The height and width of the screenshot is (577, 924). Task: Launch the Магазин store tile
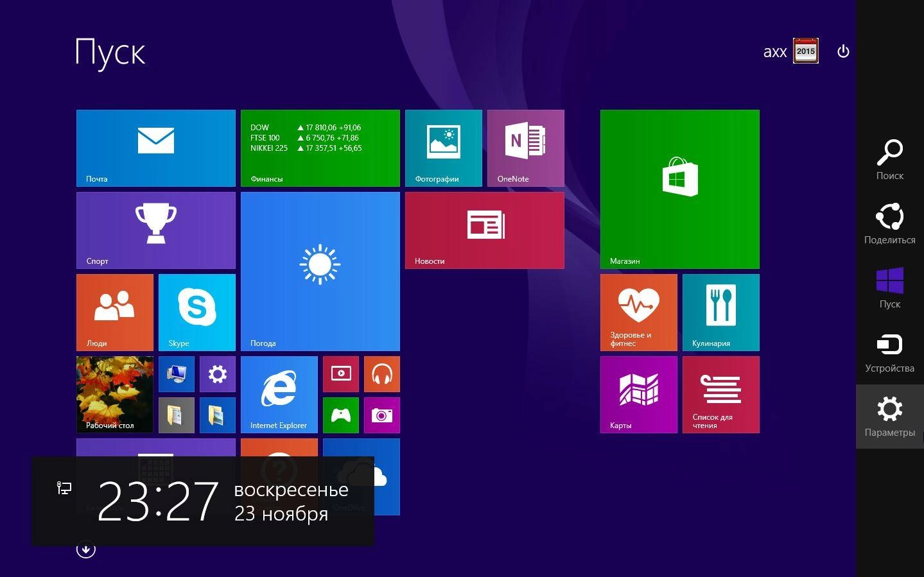680,189
